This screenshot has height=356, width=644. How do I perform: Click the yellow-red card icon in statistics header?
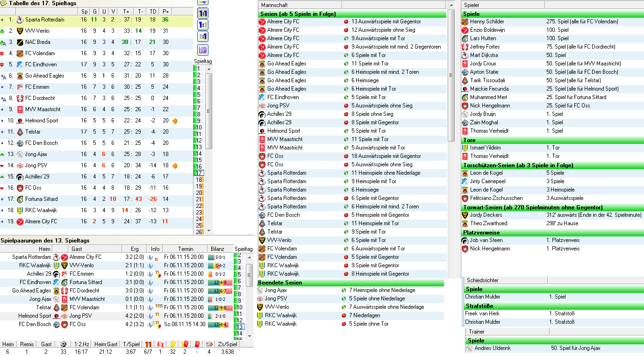(185, 344)
